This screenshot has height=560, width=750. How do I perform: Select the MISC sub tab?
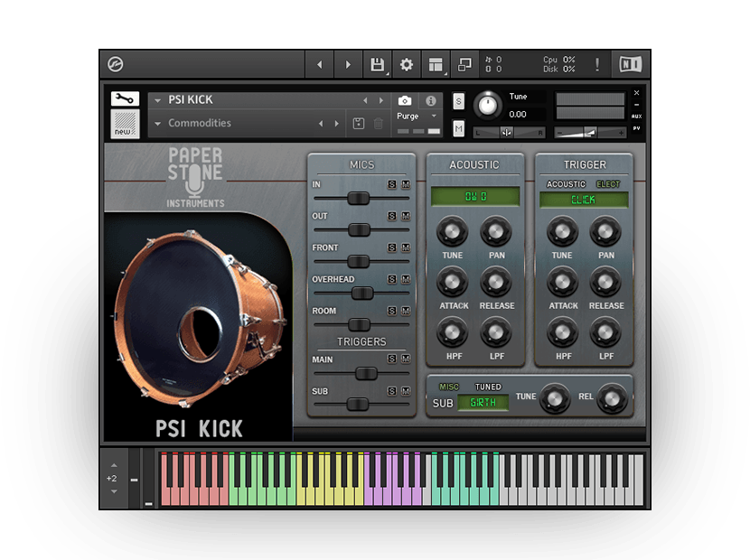[x=449, y=387]
